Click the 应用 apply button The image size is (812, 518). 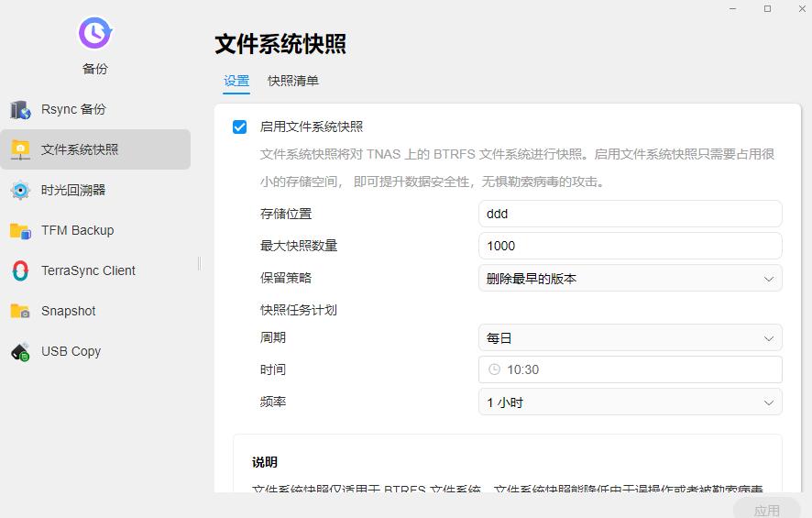767,509
